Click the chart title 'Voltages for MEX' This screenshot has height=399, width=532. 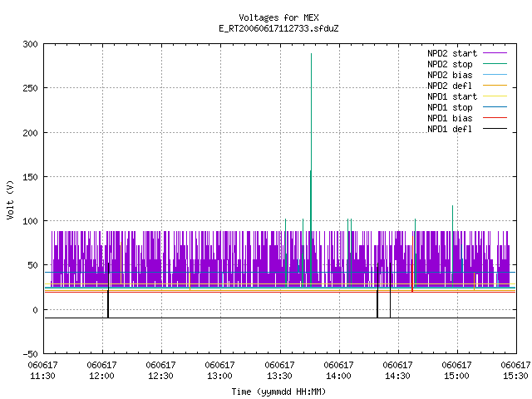click(278, 17)
